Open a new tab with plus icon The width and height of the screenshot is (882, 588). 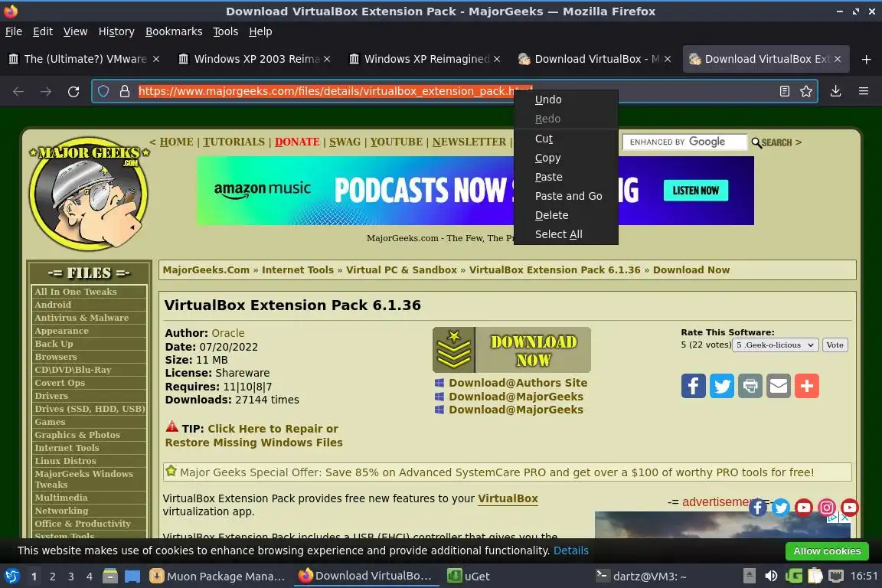click(x=866, y=59)
